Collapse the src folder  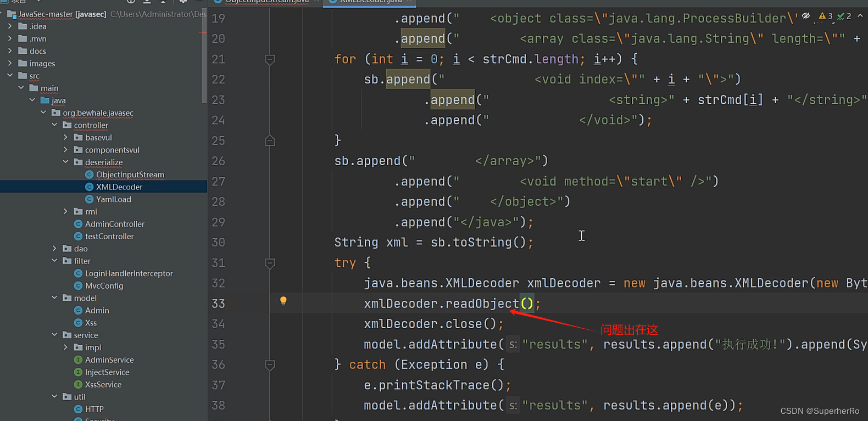click(x=10, y=76)
